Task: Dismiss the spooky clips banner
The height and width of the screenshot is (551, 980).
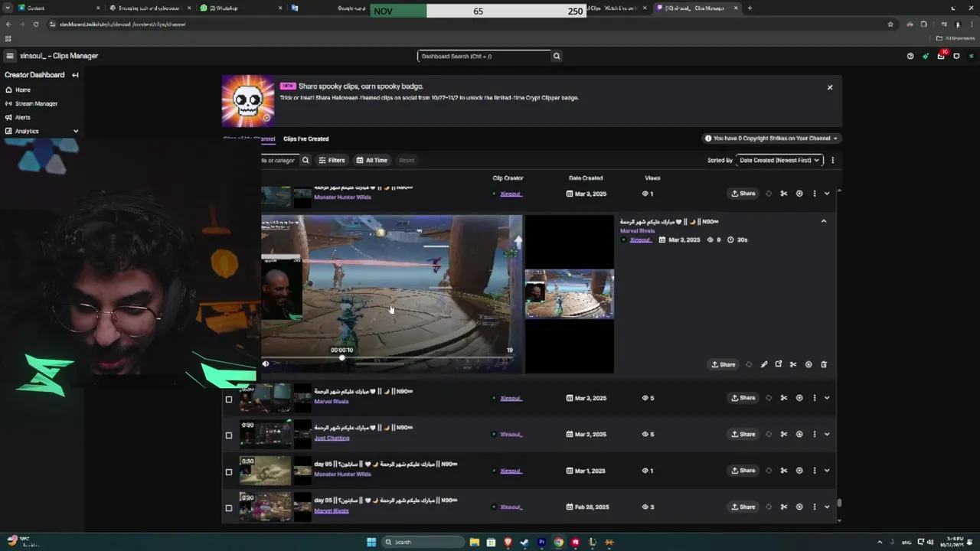Action: [x=830, y=87]
